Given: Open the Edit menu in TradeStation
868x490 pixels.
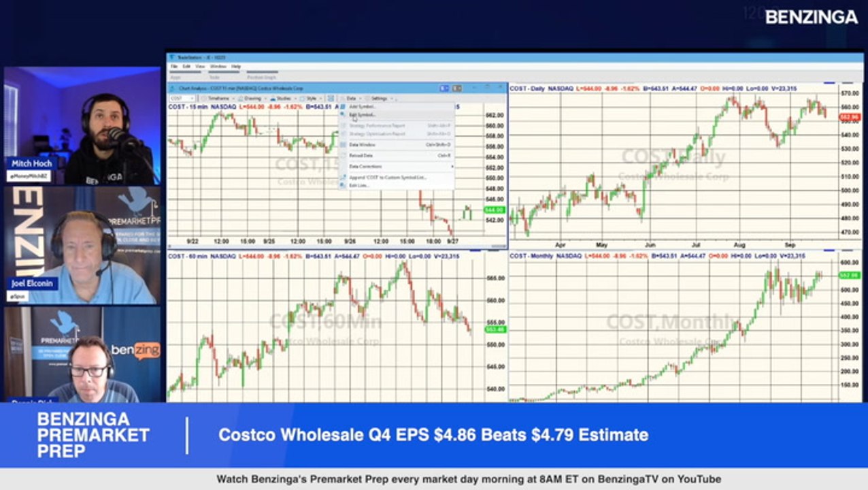Looking at the screenshot, I should pos(186,67).
